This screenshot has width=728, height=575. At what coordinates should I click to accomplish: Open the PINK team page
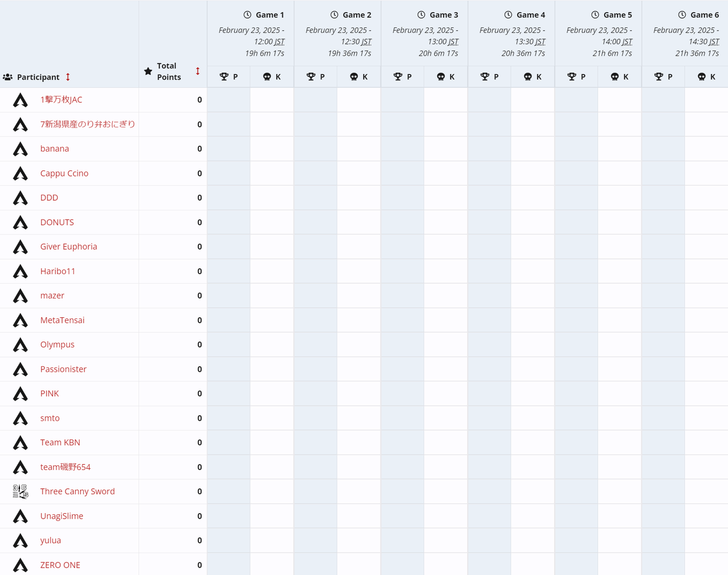(50, 394)
